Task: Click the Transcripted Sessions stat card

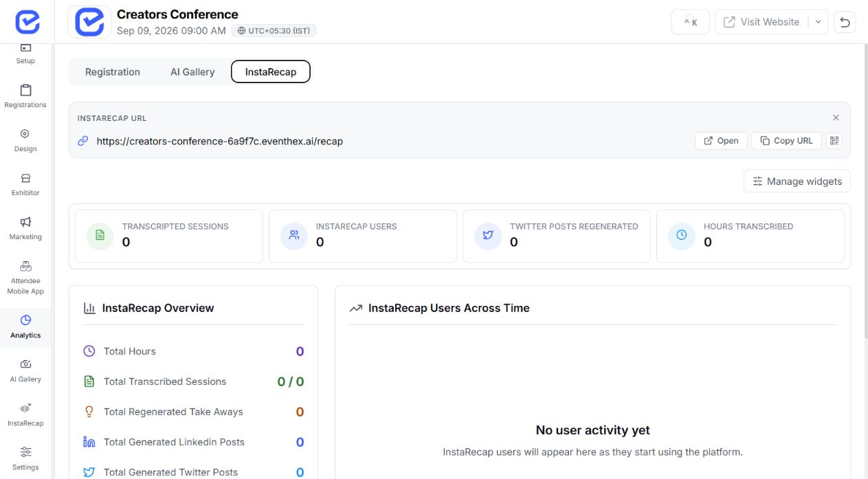Action: 169,236
